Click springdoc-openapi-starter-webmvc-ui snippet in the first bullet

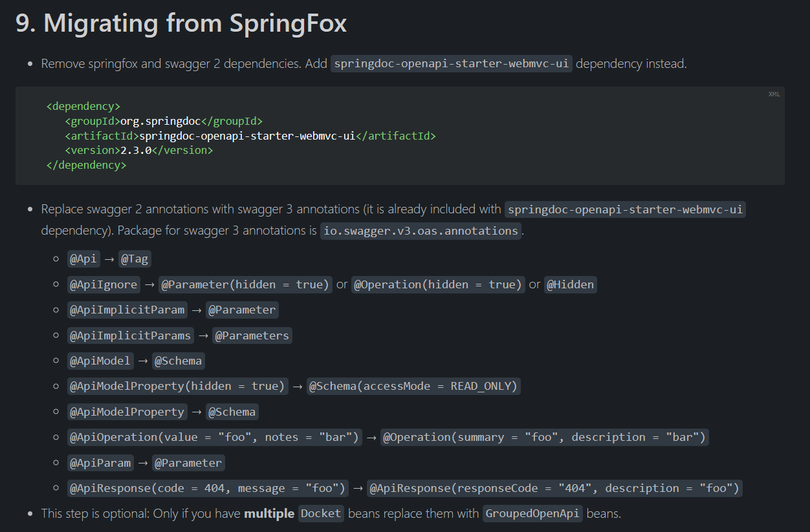[452, 63]
